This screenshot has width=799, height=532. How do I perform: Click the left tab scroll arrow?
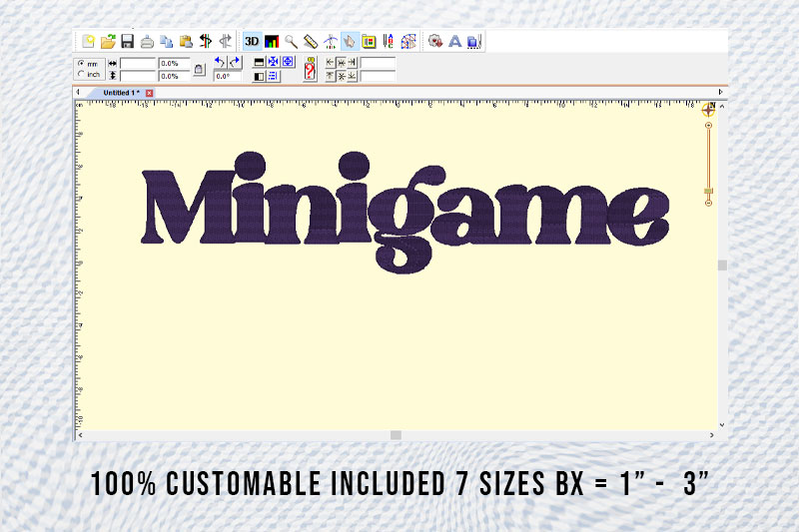[78, 92]
